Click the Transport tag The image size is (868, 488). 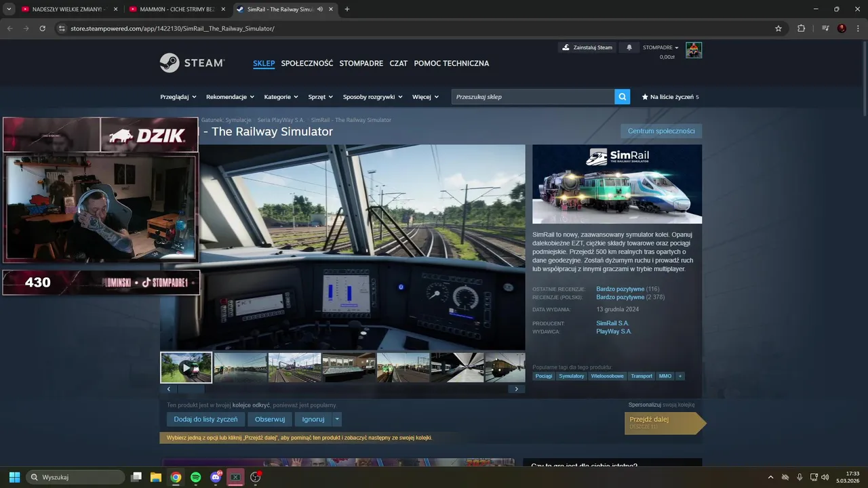(642, 375)
